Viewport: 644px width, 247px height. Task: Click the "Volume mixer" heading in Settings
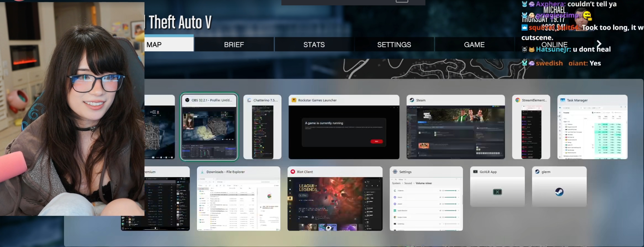point(424,183)
